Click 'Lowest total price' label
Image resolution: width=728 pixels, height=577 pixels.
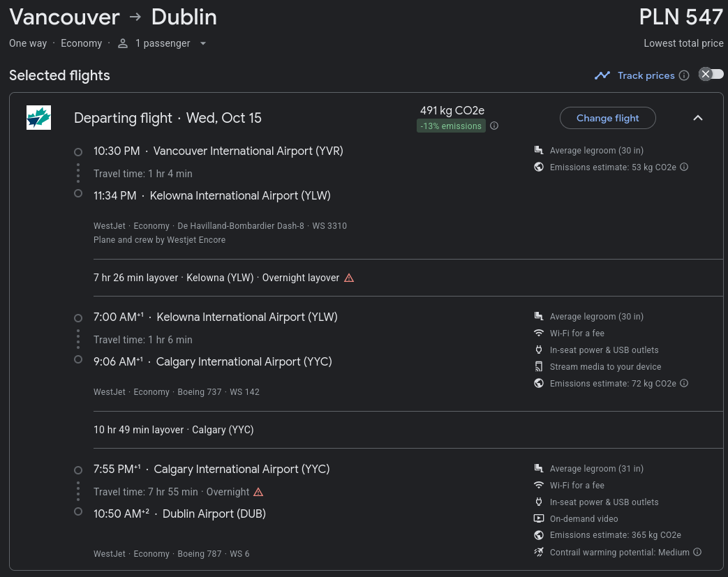click(683, 43)
